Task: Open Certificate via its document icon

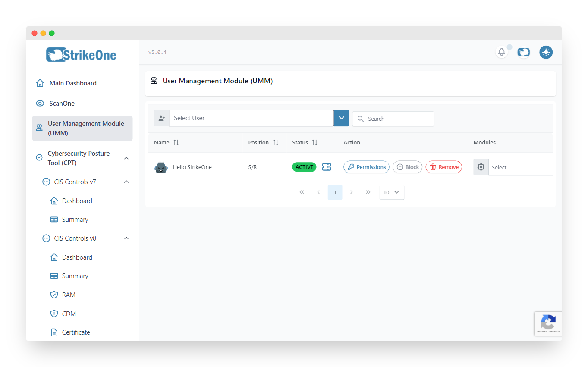Action: point(55,332)
